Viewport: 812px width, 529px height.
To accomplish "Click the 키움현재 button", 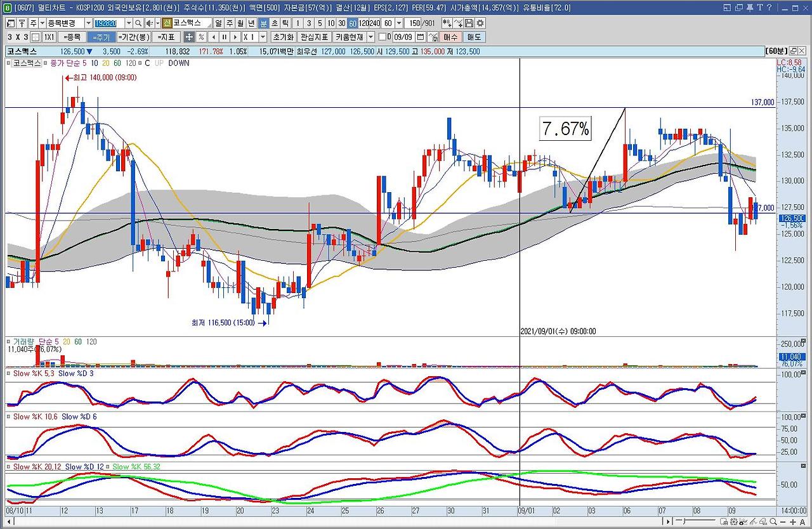I will pos(350,37).
